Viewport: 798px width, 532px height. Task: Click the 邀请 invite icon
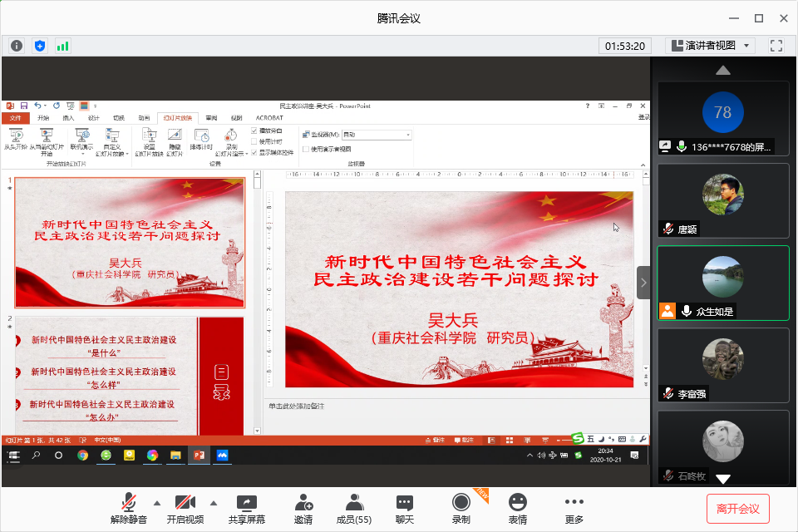pos(303,508)
